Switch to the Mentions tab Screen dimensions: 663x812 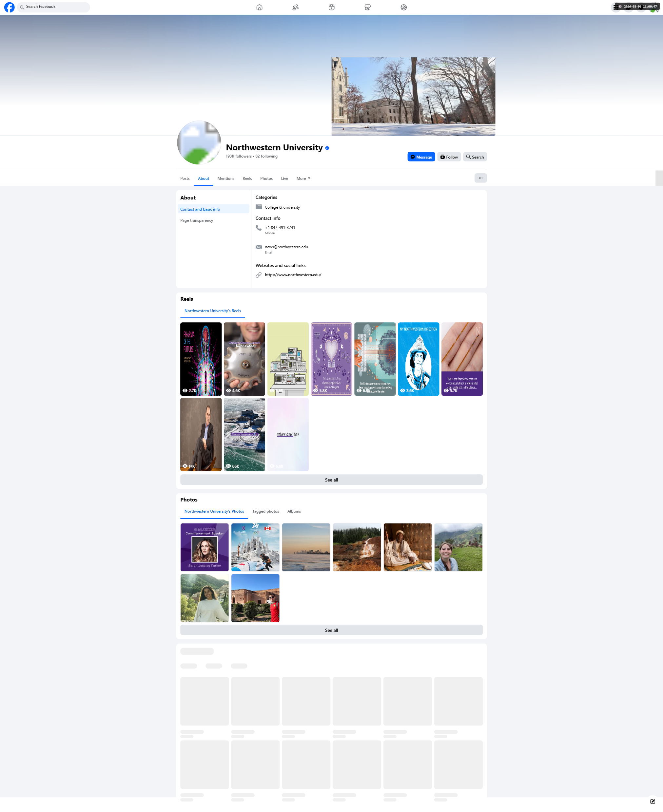tap(226, 178)
